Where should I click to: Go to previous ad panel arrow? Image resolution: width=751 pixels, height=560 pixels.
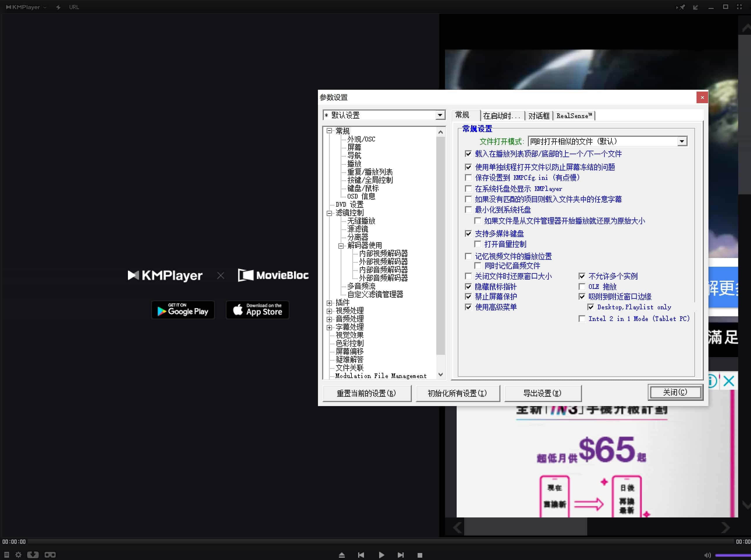(458, 527)
